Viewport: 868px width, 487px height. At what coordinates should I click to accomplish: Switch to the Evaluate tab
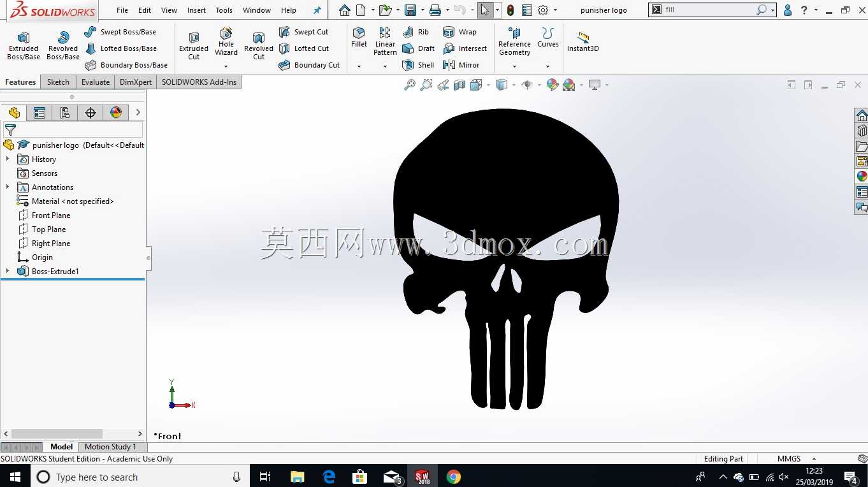[96, 82]
